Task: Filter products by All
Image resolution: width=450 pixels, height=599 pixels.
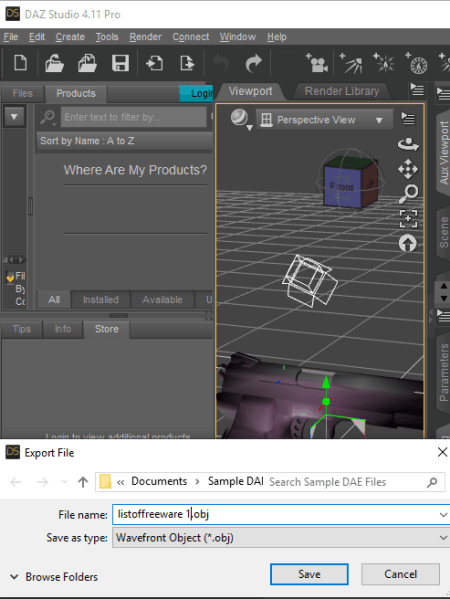Action: (54, 300)
